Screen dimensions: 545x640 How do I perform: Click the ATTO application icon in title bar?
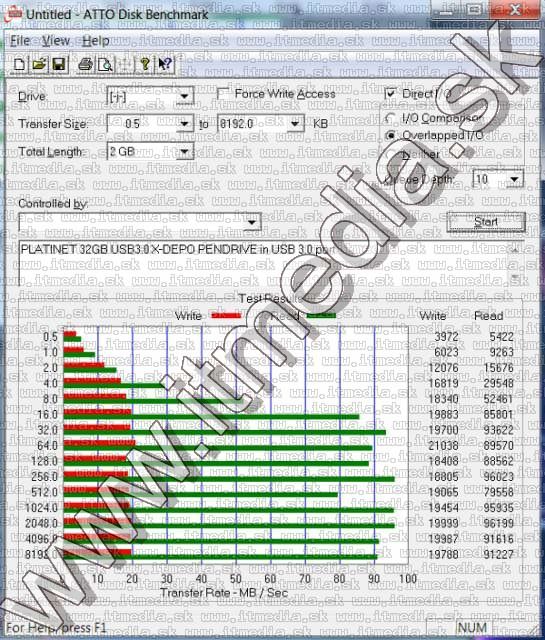[x=12, y=13]
